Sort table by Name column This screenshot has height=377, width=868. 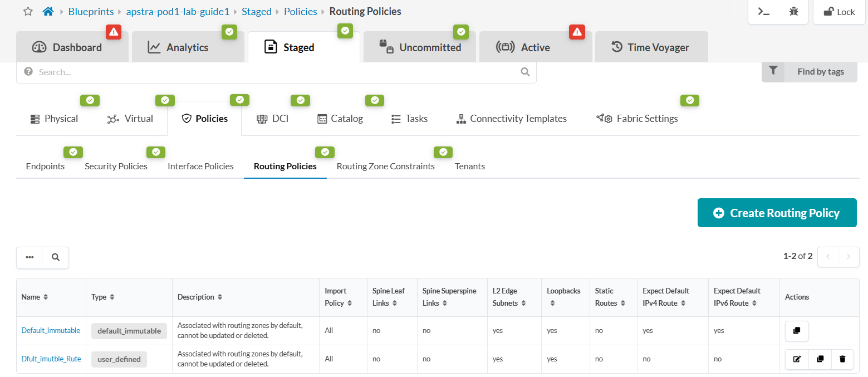pos(46,297)
